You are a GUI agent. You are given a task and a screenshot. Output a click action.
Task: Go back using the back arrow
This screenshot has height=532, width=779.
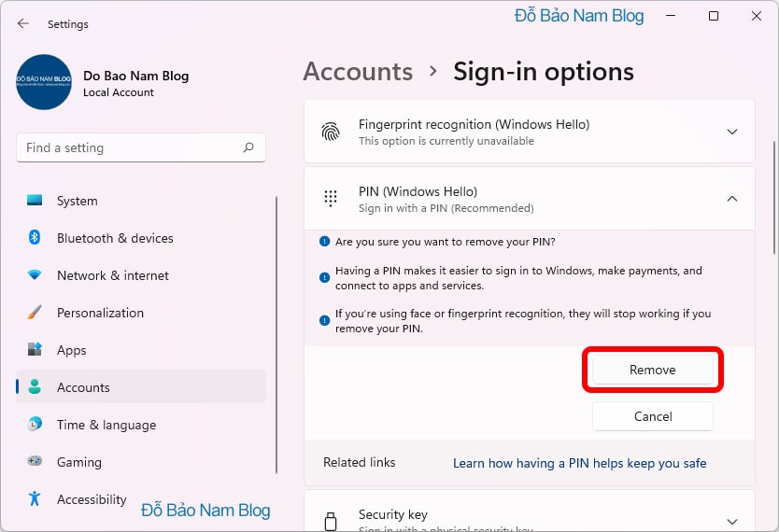pos(23,23)
